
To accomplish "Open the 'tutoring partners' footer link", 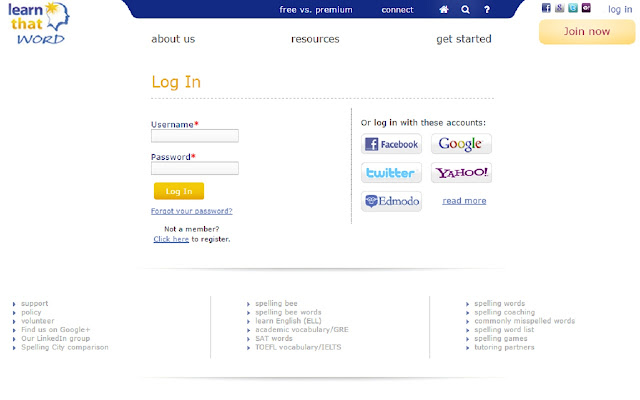I will point(504,347).
